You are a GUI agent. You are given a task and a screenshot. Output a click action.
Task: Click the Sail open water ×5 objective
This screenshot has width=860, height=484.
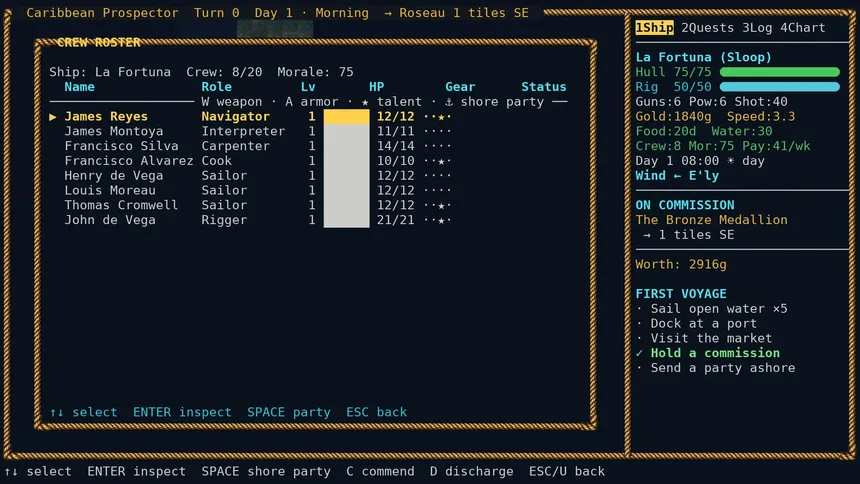coord(718,308)
